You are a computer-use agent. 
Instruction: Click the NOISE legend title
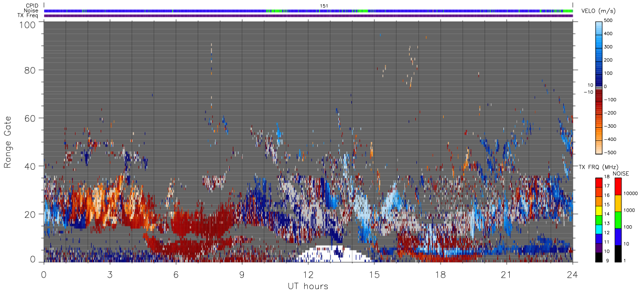click(x=621, y=174)
